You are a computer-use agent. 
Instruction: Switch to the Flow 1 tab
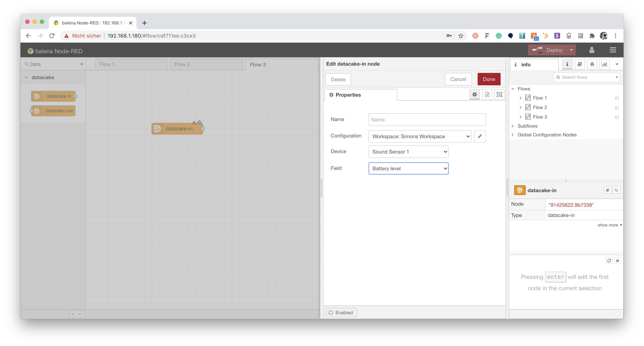pos(131,64)
